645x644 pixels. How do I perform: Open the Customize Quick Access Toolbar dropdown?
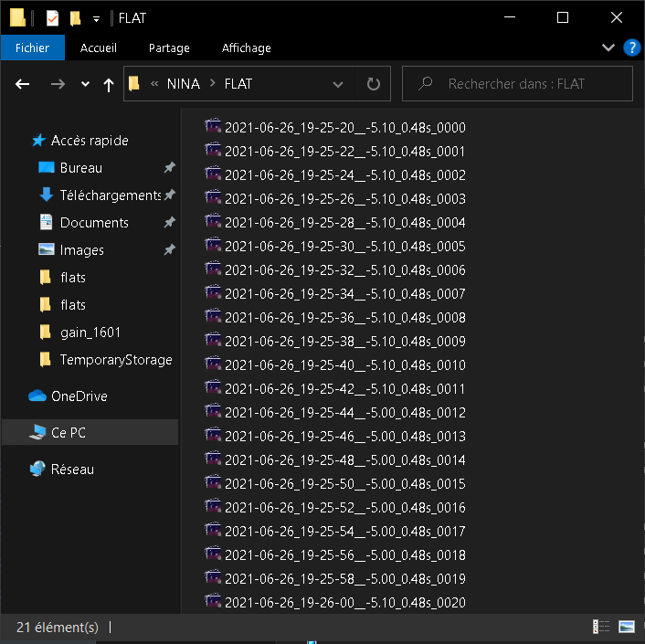[96, 18]
